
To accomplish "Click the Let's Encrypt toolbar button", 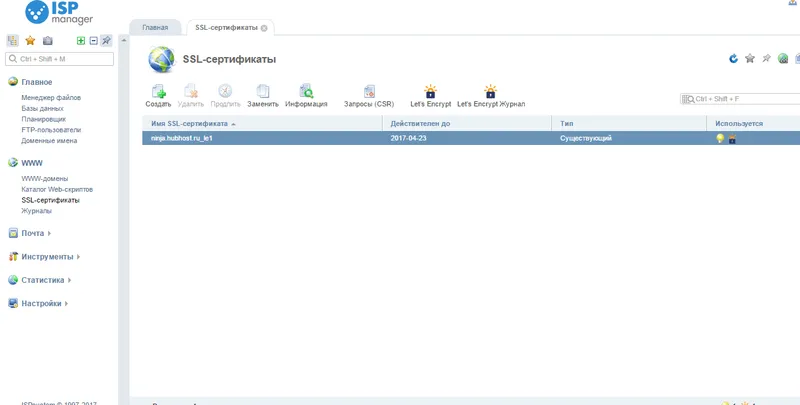I will pyautogui.click(x=431, y=96).
